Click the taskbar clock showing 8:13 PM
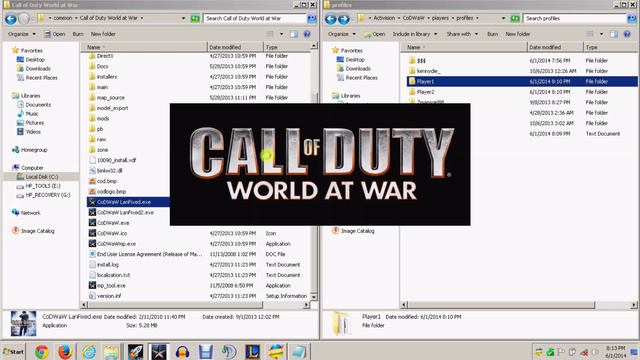The height and width of the screenshot is (360, 640). pyautogui.click(x=616, y=352)
